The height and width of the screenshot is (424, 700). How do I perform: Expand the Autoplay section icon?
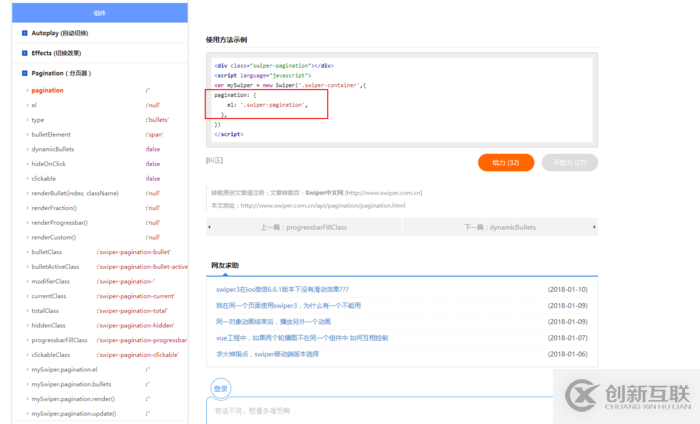pyautogui.click(x=25, y=33)
